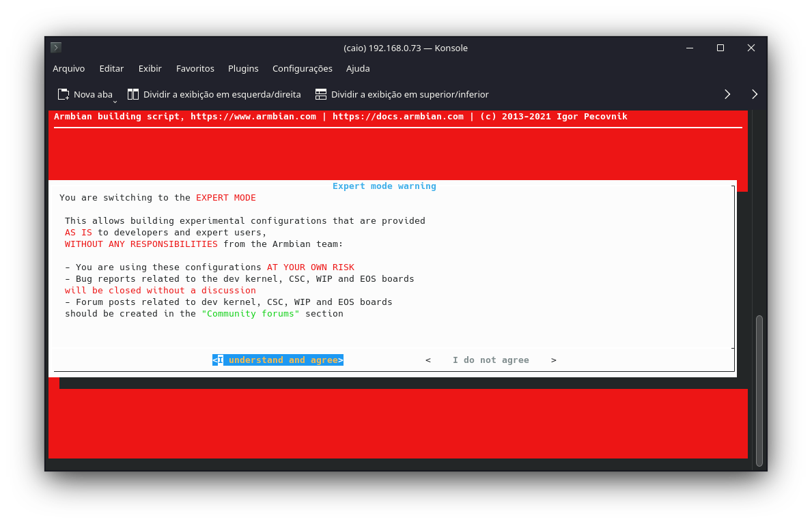Open the Exibir menu
This screenshot has height=524, width=812.
coord(150,68)
